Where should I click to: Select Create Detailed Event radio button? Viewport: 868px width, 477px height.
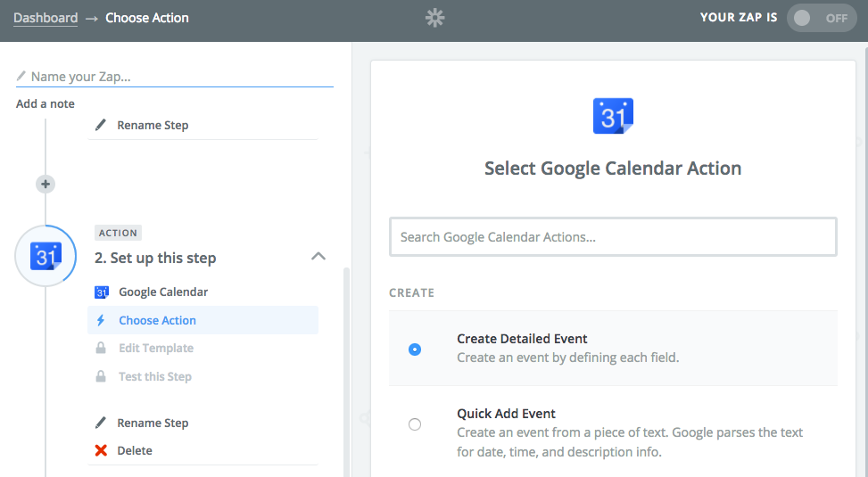pos(415,350)
